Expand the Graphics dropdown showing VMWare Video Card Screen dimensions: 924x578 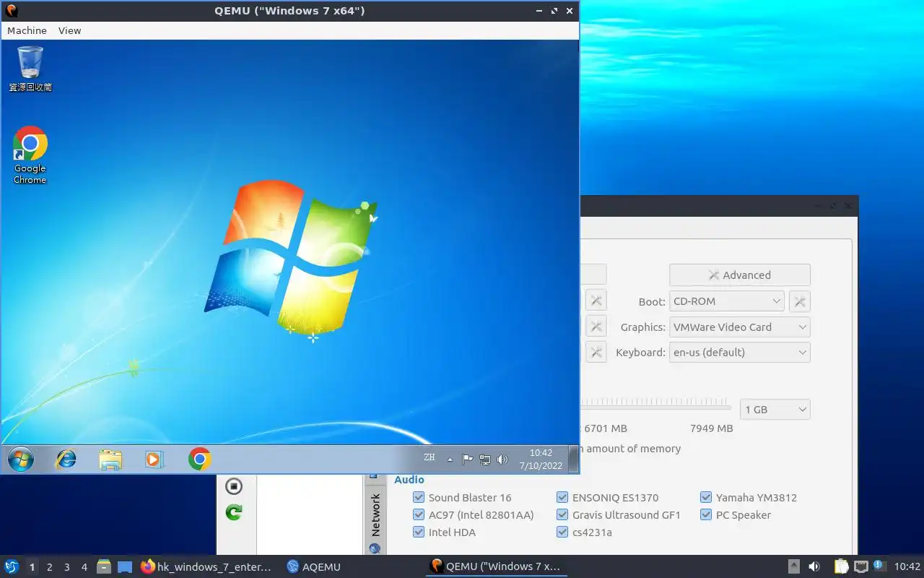tap(740, 327)
